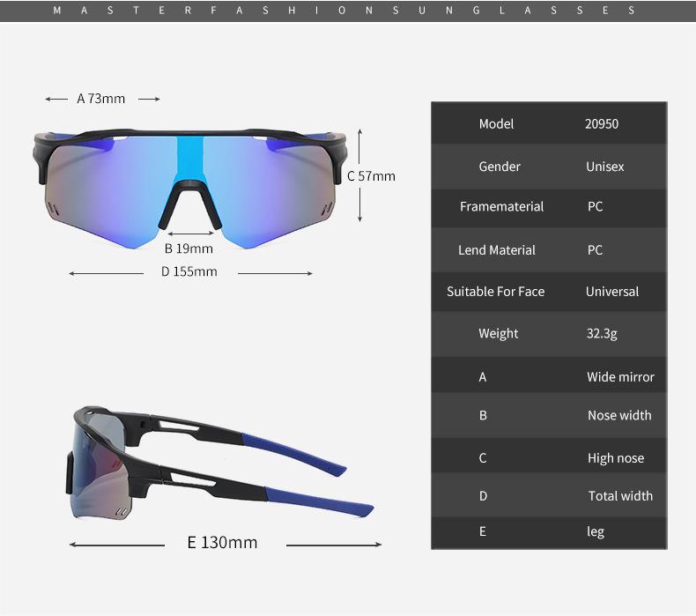Click the High nose description
The image size is (696, 616).
(x=616, y=458)
